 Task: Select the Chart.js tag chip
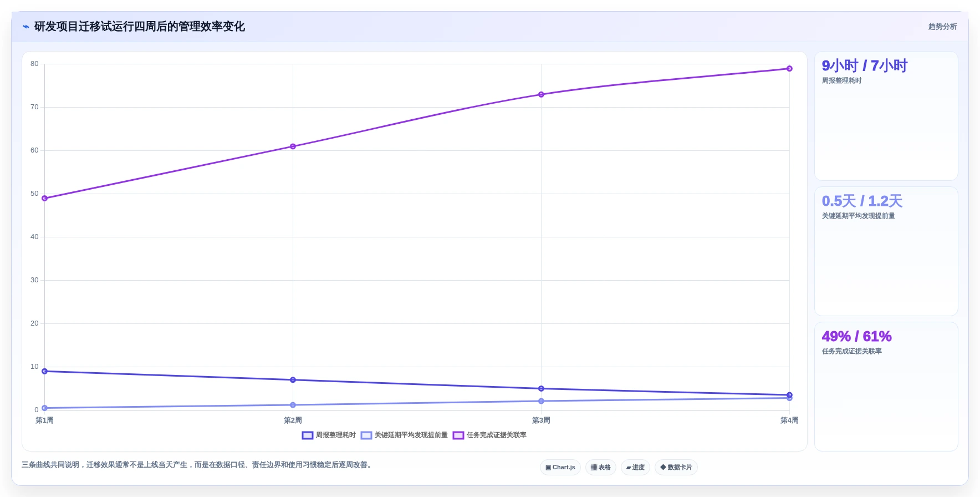560,468
